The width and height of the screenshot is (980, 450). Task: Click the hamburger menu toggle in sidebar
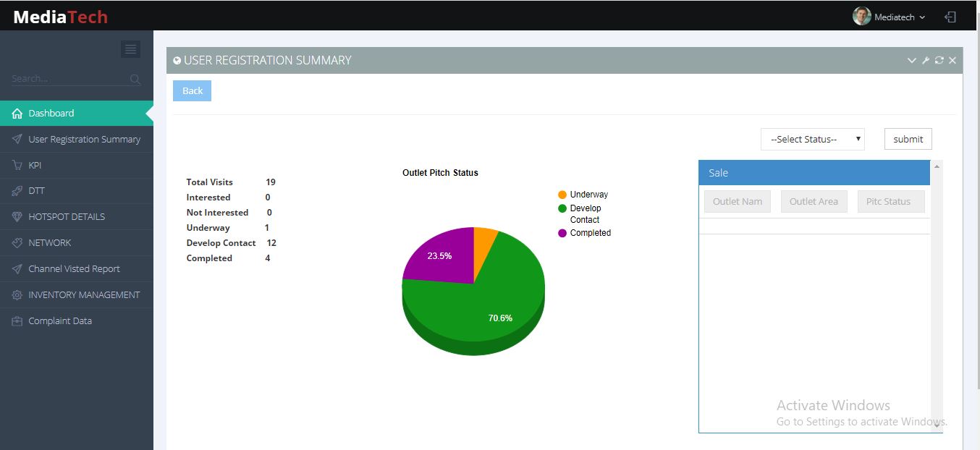pyautogui.click(x=130, y=49)
